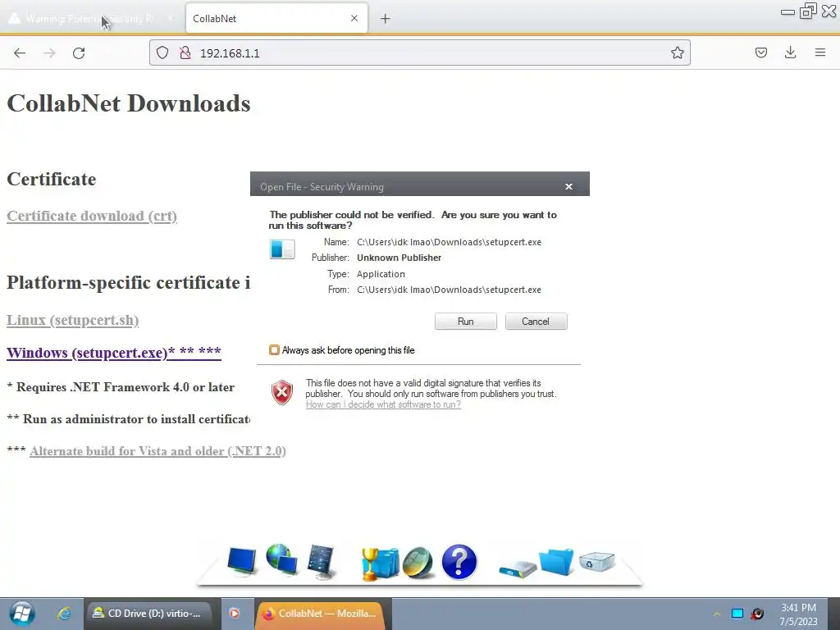
Task: Click the application file icon in the dialog
Action: pos(282,249)
